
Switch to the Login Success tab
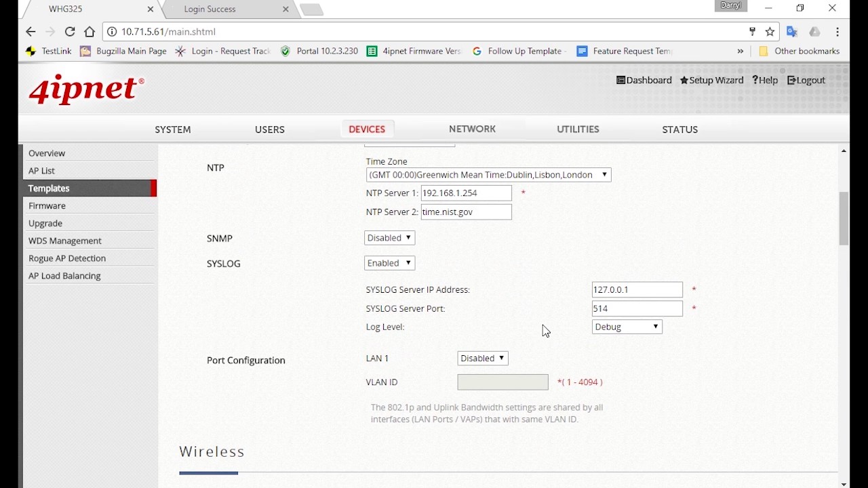coord(210,9)
